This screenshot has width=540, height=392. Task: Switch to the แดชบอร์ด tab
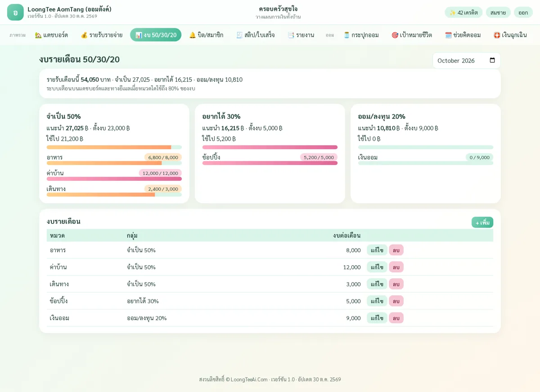pos(51,35)
